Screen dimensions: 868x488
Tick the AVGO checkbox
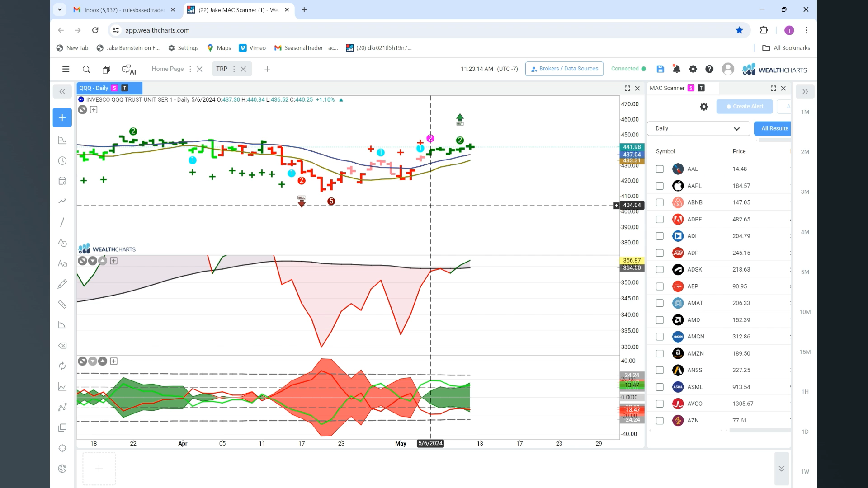click(x=660, y=404)
